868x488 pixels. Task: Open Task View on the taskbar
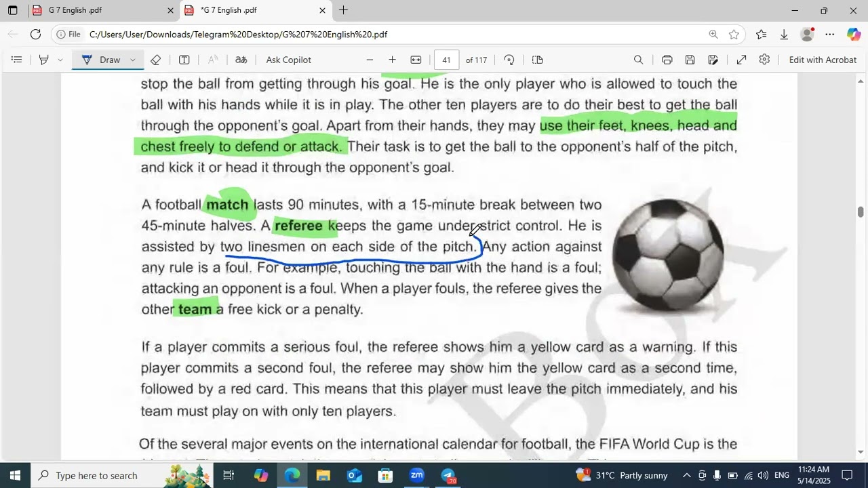click(229, 475)
